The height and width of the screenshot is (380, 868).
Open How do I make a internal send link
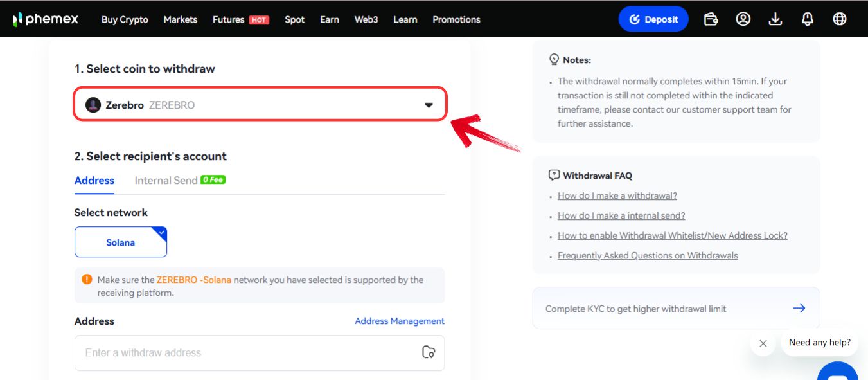click(621, 215)
